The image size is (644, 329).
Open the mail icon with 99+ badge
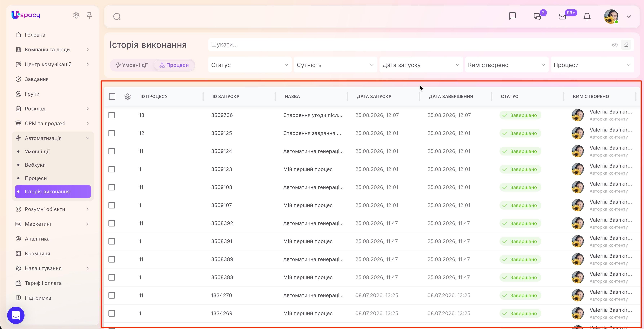(562, 17)
